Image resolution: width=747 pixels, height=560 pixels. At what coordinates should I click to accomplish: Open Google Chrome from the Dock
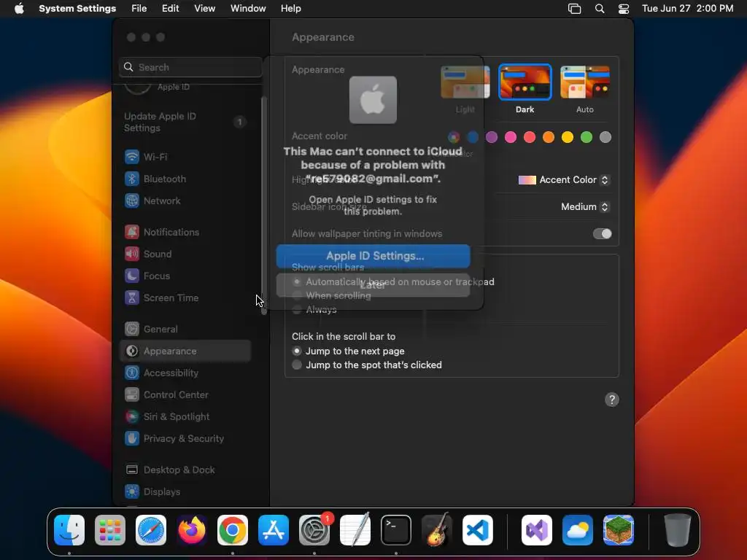(233, 530)
